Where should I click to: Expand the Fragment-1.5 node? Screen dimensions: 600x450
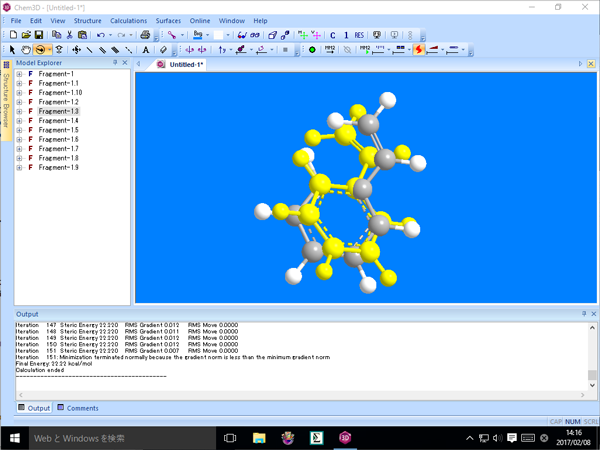point(19,130)
